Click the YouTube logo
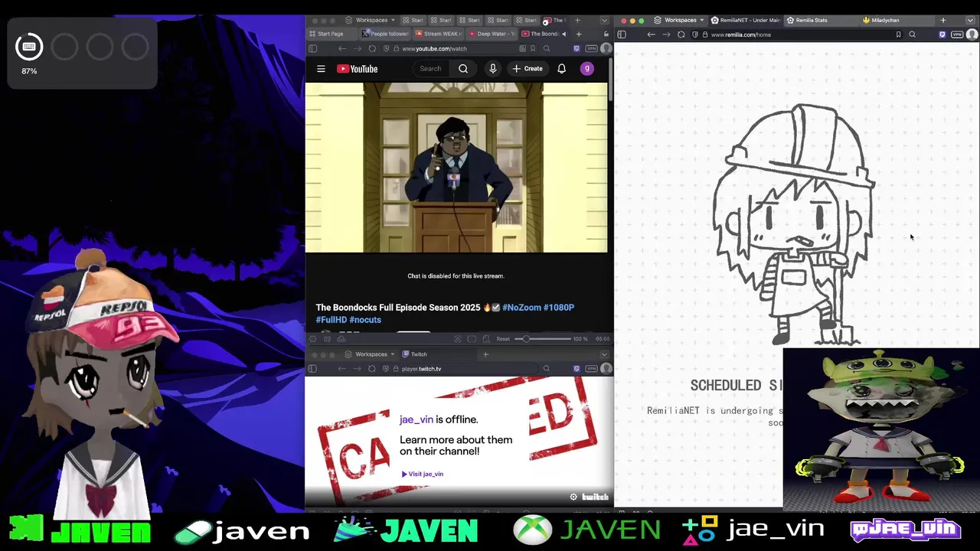Image resolution: width=980 pixels, height=551 pixels. (x=357, y=69)
